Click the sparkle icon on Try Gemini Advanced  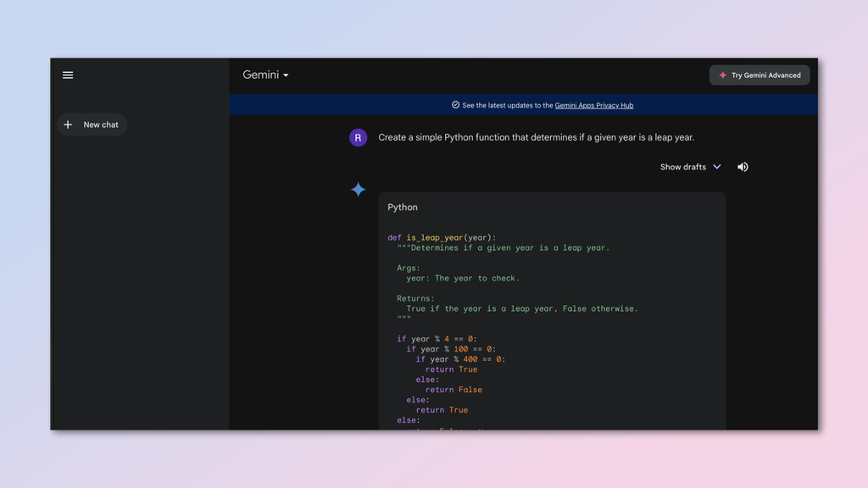pyautogui.click(x=721, y=75)
